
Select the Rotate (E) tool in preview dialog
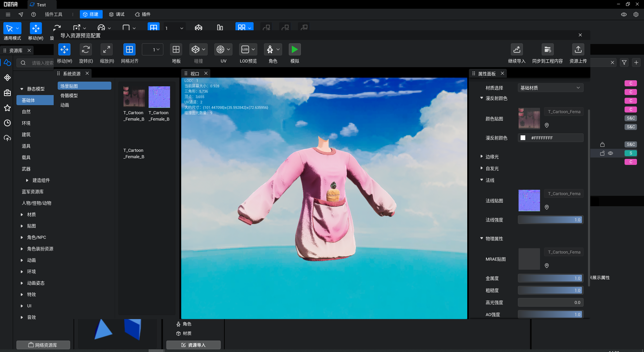(86, 50)
